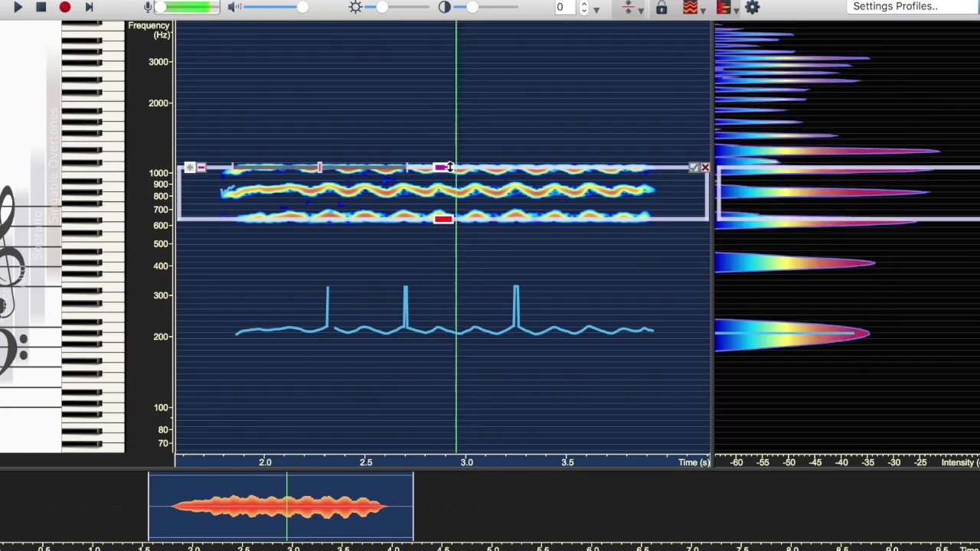Click the 200 label on the frequency axis

coord(162,337)
